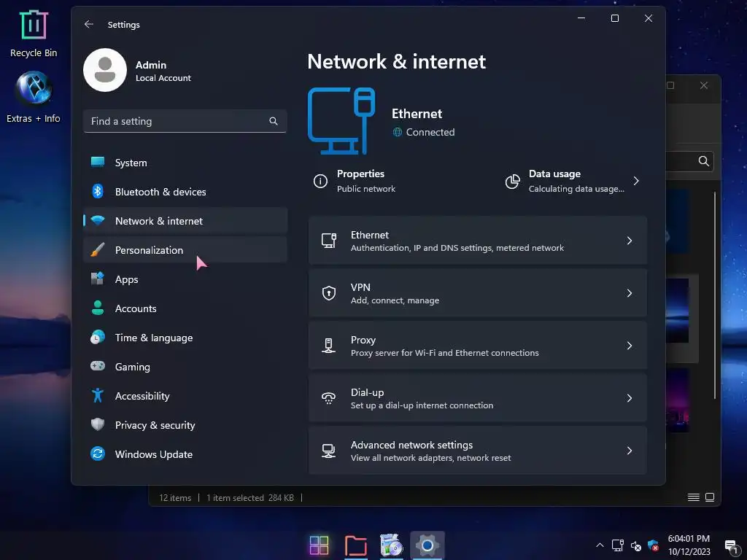Click the Personalization paintbrush icon

coord(98,249)
